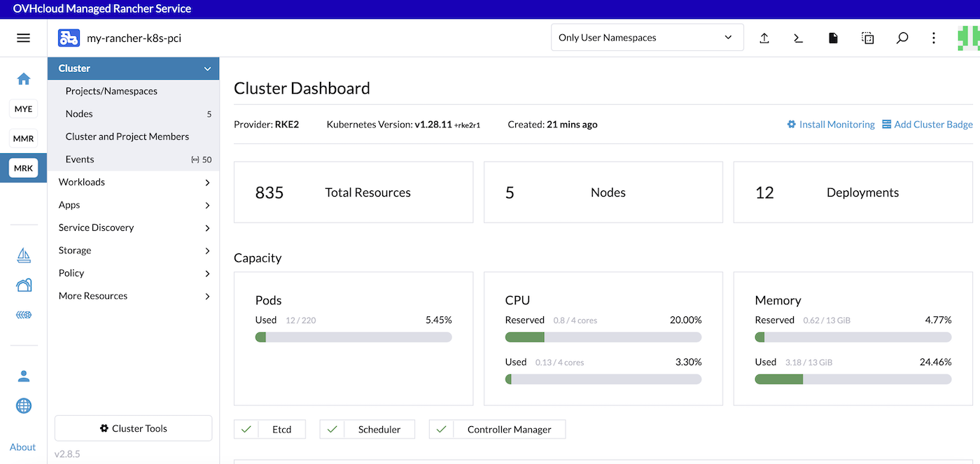Viewport: 980px width, 464px height.
Task: Select the MYE cluster avatar in sidebar
Action: click(23, 108)
